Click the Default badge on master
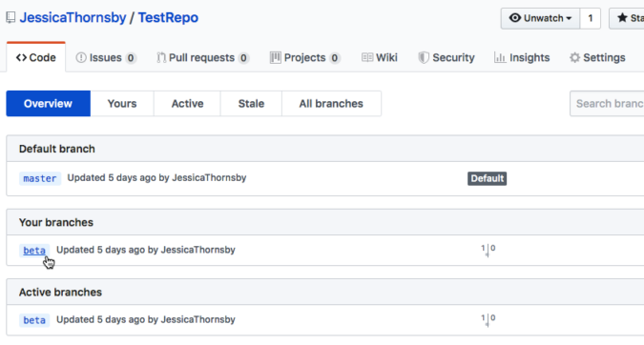Image resolution: width=644 pixels, height=345 pixels. point(488,178)
